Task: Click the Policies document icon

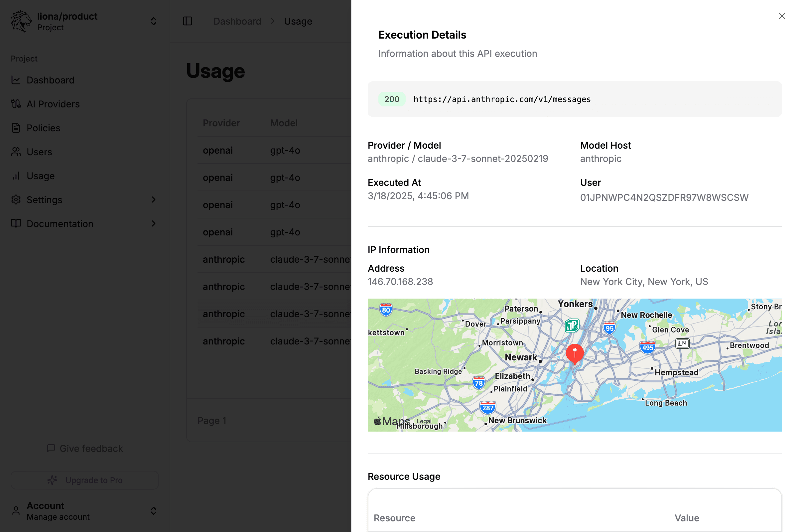Action: click(x=16, y=128)
